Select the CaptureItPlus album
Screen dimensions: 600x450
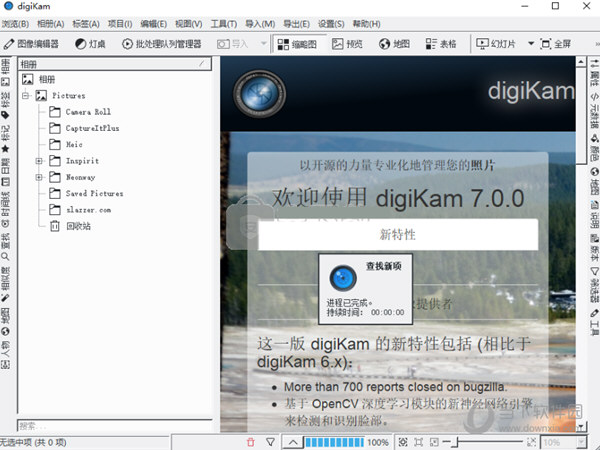click(x=92, y=128)
